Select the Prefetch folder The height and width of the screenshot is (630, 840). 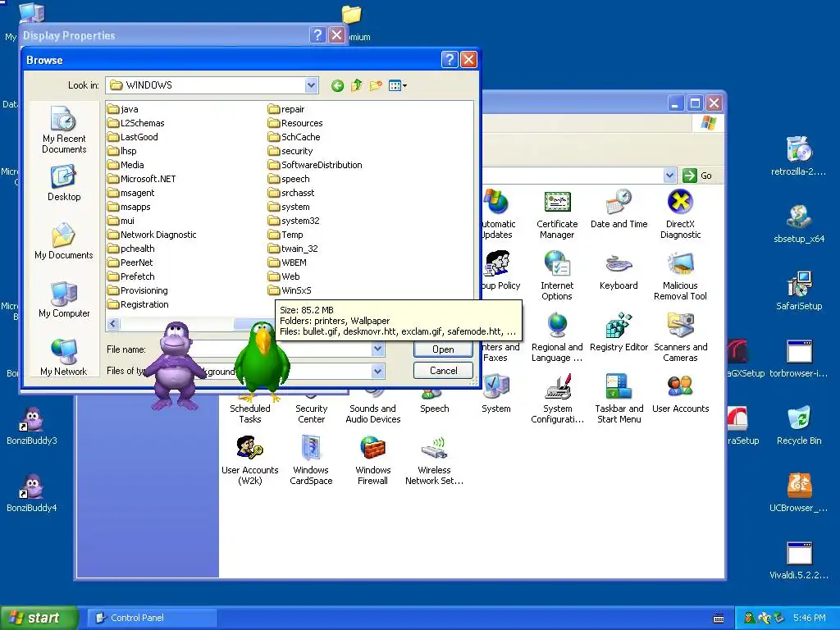point(130,276)
